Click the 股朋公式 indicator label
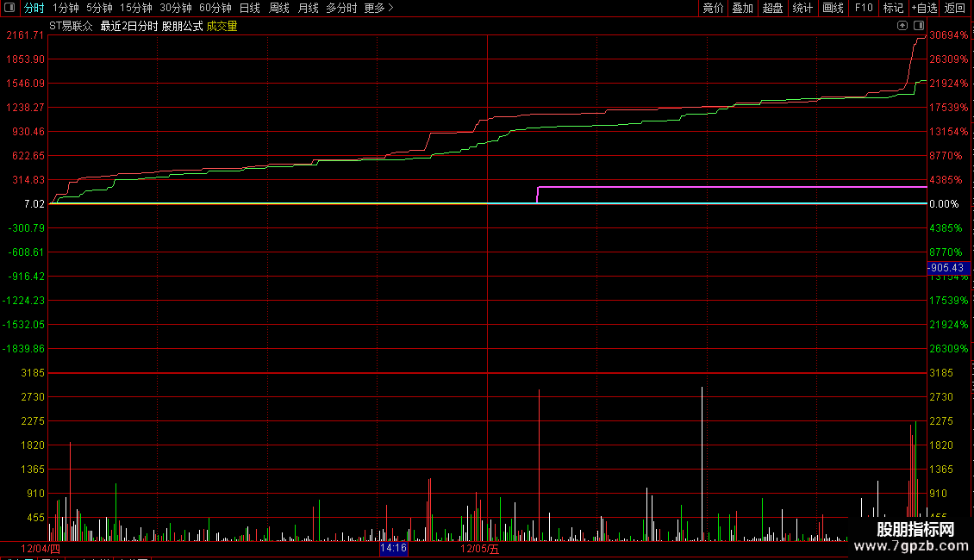 tap(182, 26)
